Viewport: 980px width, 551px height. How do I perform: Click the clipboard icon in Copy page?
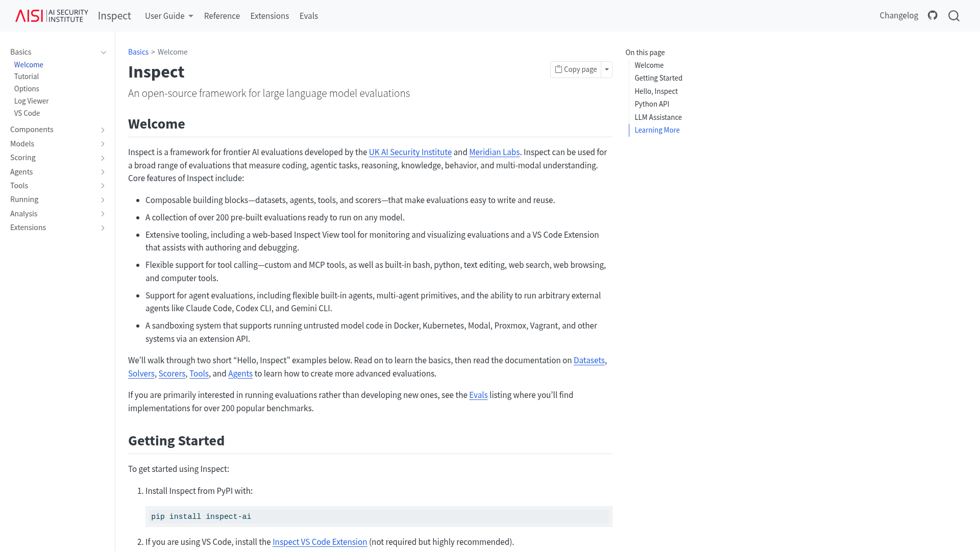(558, 69)
